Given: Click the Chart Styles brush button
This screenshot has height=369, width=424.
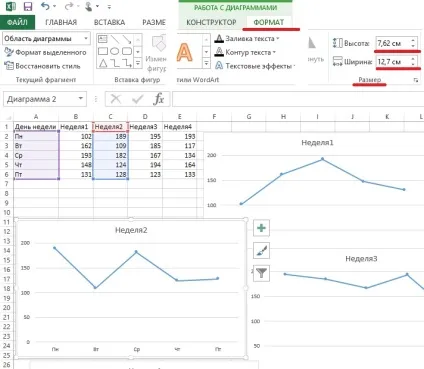Looking at the screenshot, I should [x=261, y=251].
